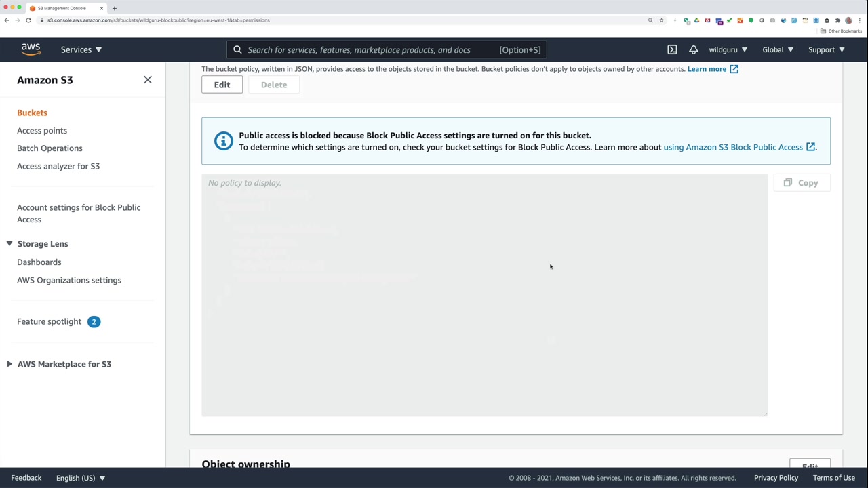Screen dimensions: 868x488
Task: Go forward in browser history
Action: (18, 20)
